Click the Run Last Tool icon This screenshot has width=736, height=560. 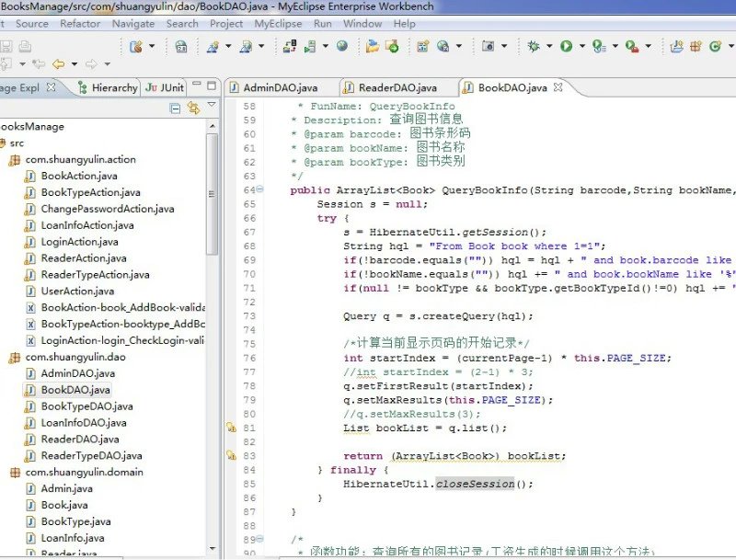[599, 46]
